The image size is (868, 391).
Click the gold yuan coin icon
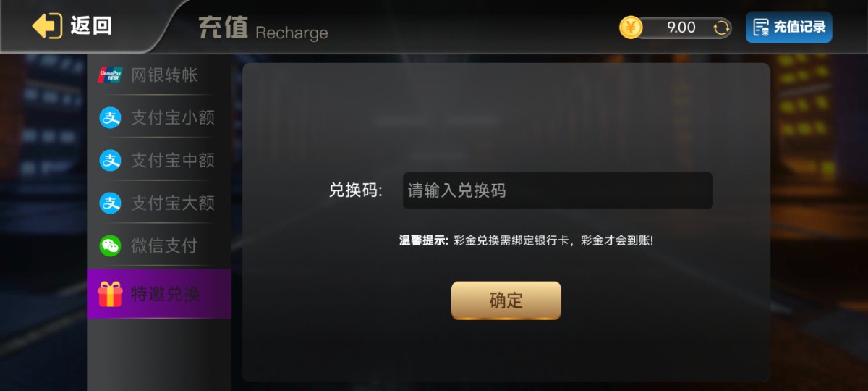631,28
